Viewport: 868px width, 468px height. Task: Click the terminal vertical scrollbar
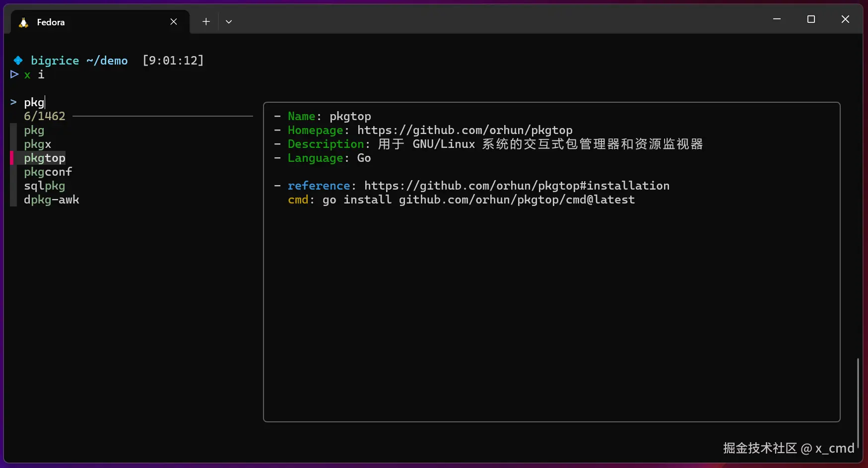[x=858, y=402]
